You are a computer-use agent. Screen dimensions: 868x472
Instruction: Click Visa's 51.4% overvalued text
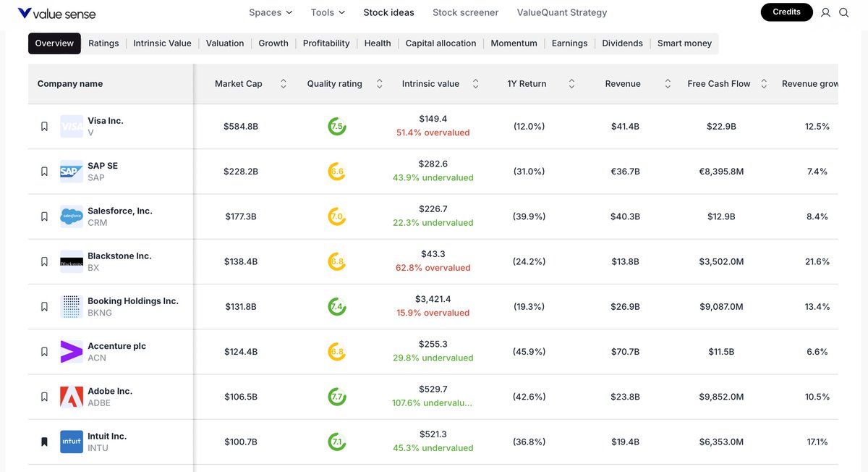(433, 133)
